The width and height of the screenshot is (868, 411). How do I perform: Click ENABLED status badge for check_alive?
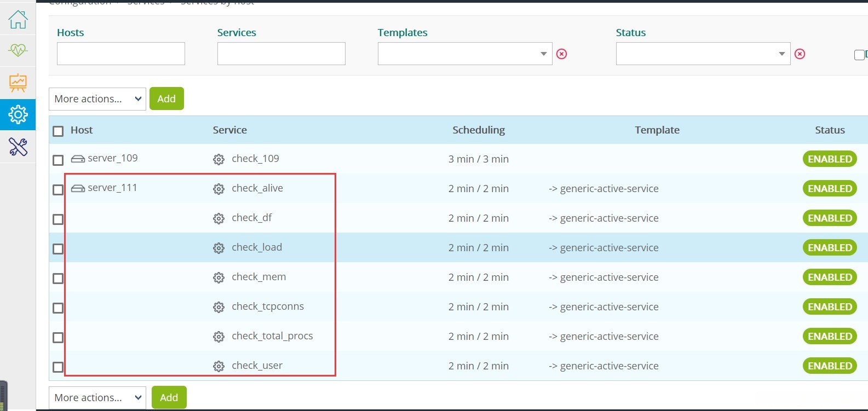830,188
